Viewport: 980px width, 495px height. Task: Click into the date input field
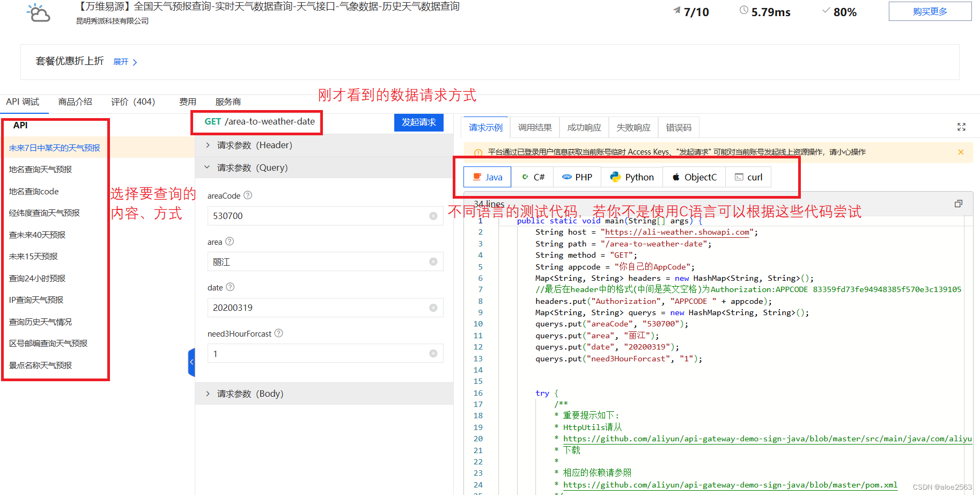(325, 308)
